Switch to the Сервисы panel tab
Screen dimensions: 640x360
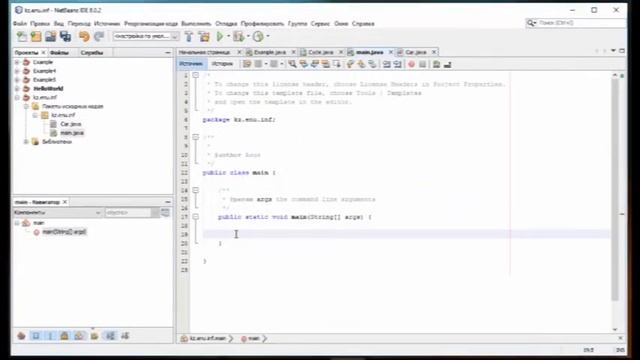tap(92, 53)
